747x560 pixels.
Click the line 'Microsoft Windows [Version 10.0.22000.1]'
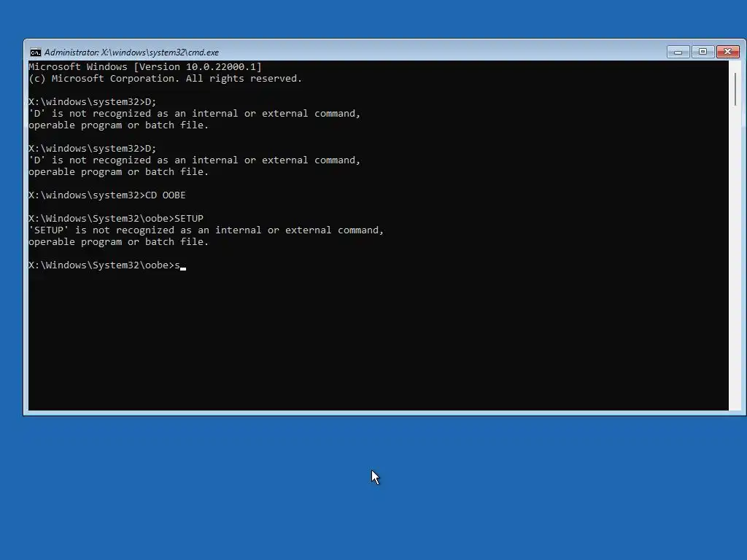click(x=145, y=66)
